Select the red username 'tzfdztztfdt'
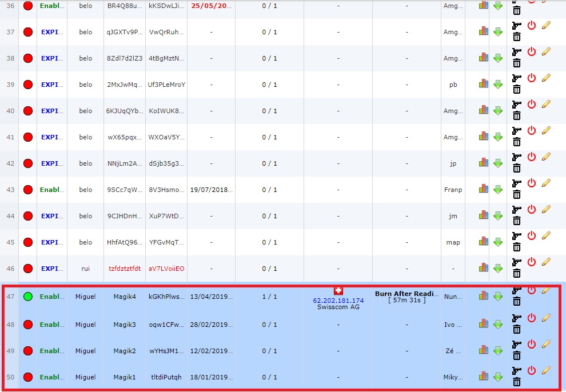The height and width of the screenshot is (392, 566). pos(125,269)
